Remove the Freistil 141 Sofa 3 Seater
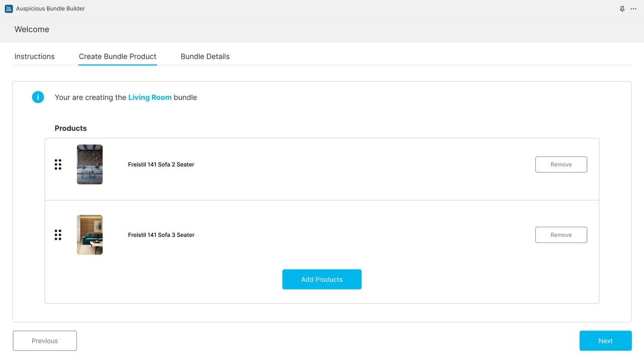644x362 pixels. tap(561, 235)
